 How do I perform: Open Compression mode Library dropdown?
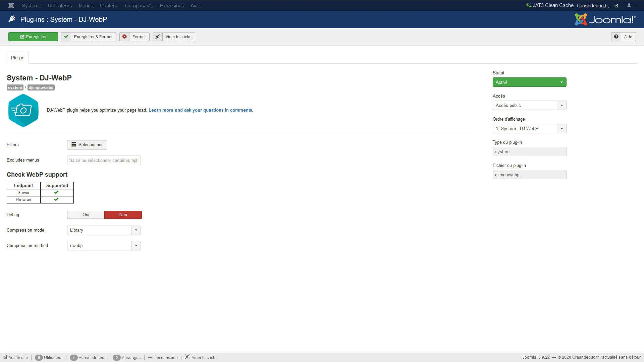click(104, 230)
